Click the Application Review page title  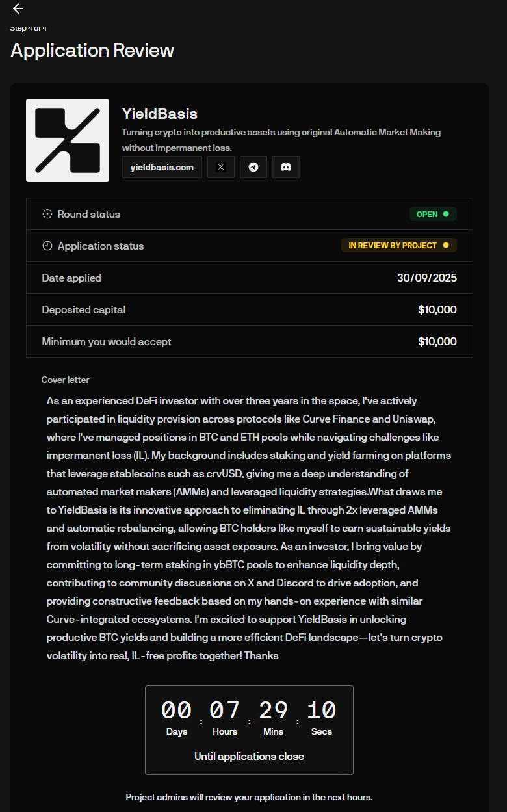(x=92, y=50)
